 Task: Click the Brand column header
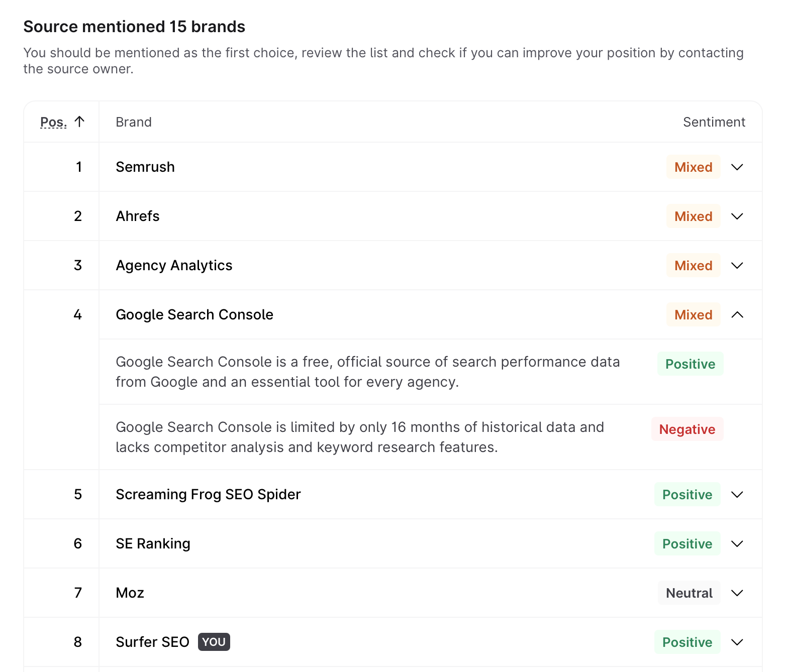[134, 122]
